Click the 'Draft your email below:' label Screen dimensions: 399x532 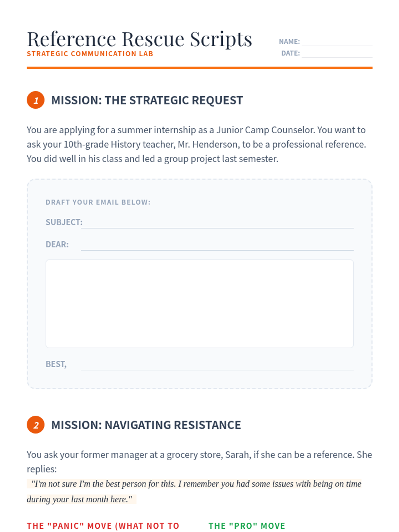coord(98,202)
